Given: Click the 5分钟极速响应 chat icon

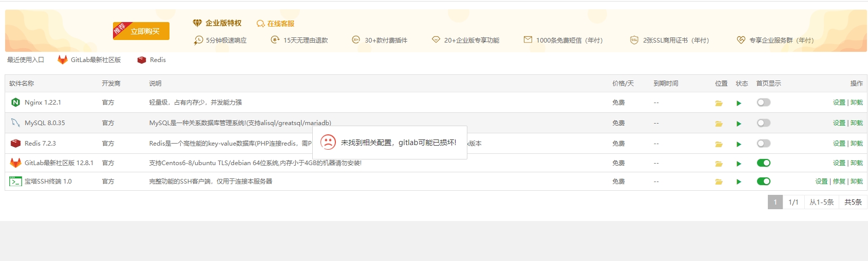Looking at the screenshot, I should pos(198,40).
